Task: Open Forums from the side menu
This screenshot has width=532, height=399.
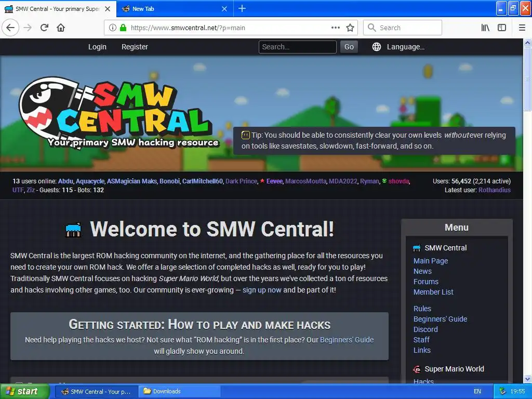Action: coord(426,282)
